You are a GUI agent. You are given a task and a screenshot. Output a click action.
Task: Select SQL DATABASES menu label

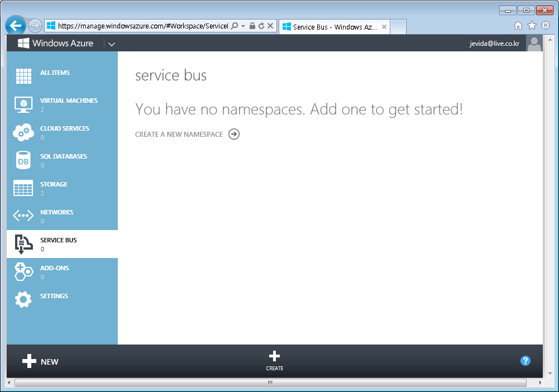64,156
